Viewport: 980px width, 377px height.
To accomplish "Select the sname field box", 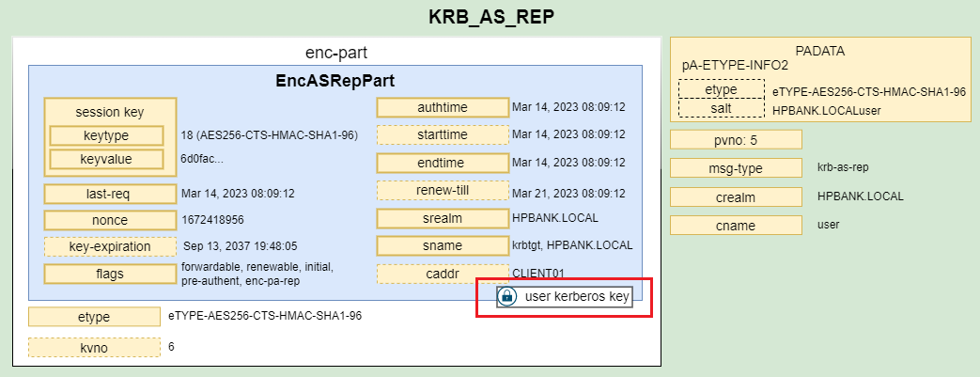I will pos(442,245).
